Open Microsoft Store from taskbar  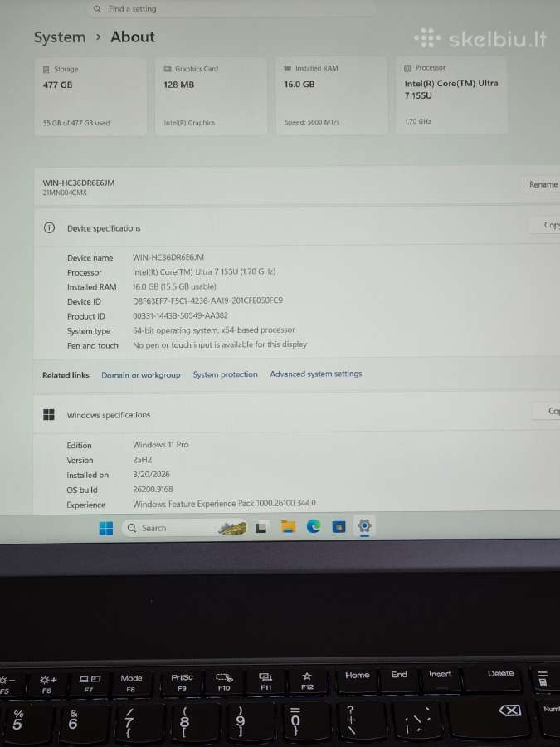pos(338,526)
